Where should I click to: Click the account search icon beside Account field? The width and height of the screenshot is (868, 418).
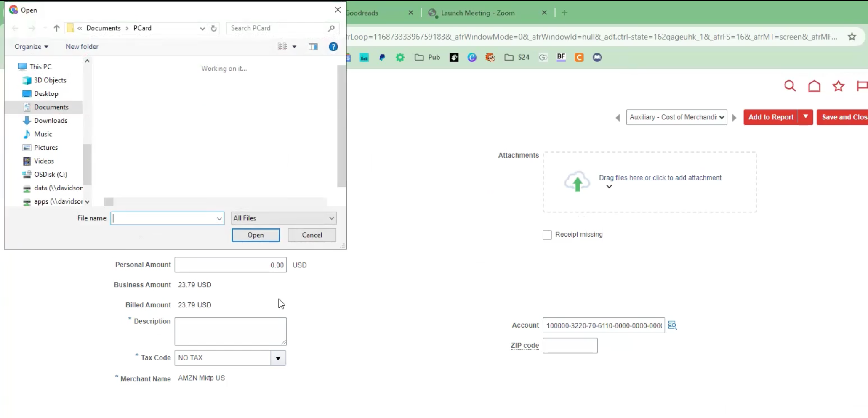point(672,325)
